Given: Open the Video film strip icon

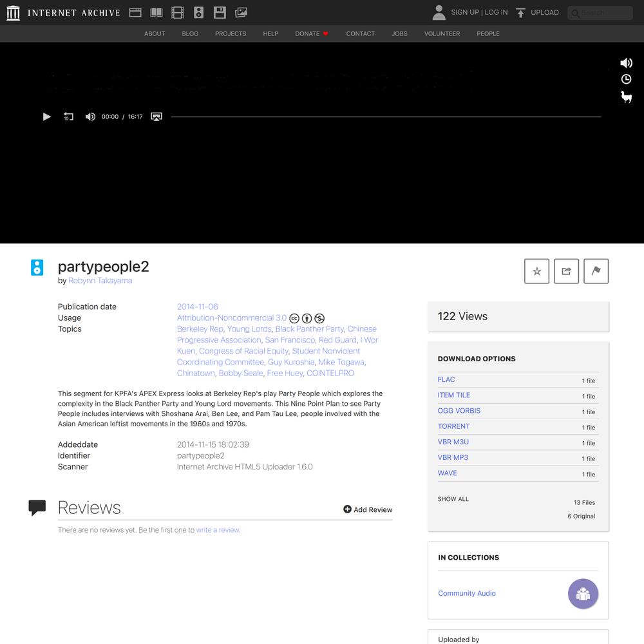Looking at the screenshot, I should click(x=178, y=13).
